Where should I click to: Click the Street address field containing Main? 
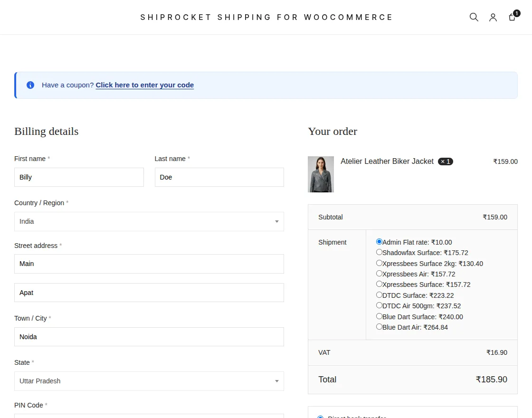click(x=149, y=264)
